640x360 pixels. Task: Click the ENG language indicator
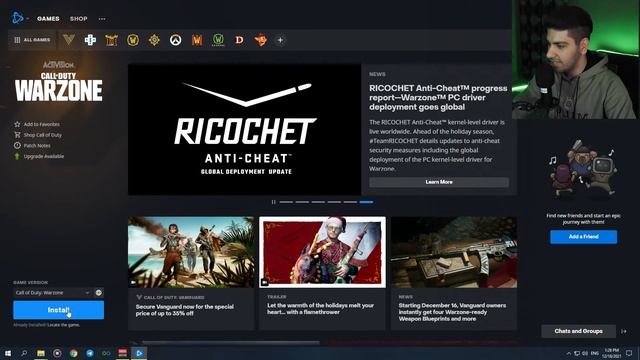pos(594,353)
